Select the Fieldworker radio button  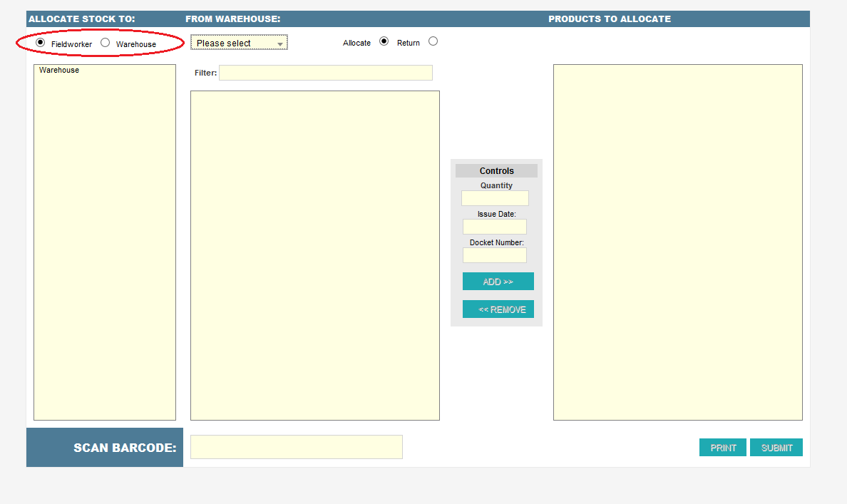click(x=40, y=43)
